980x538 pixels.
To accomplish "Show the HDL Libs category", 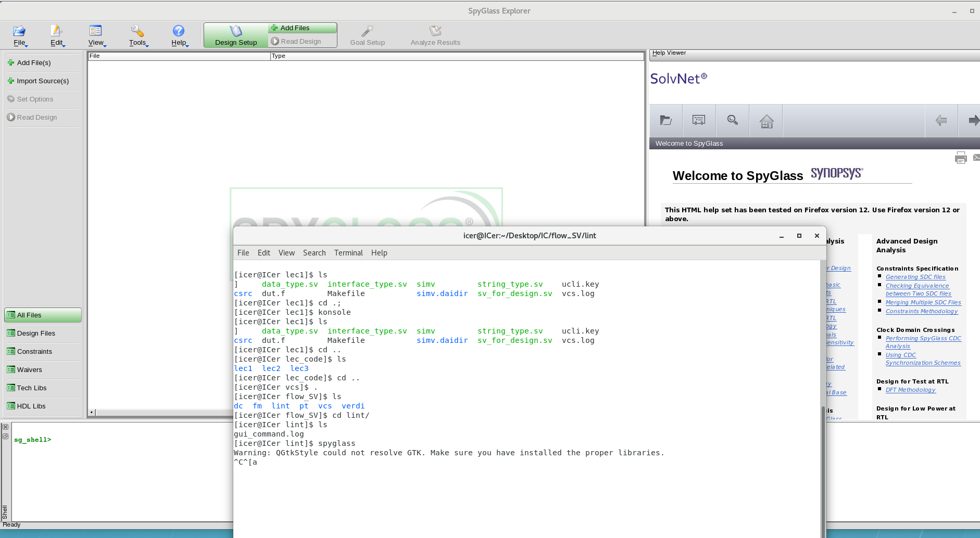I will 43,406.
